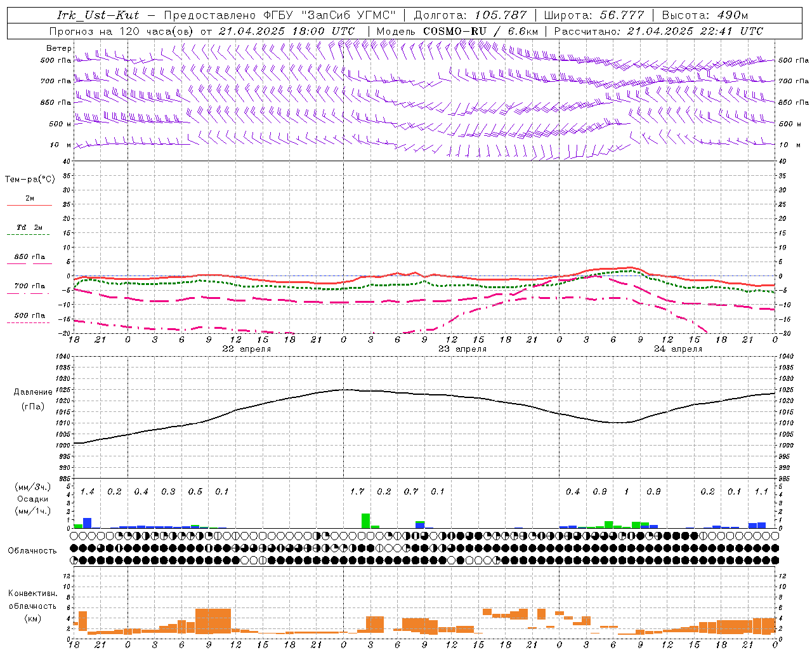The image size is (812, 650).
Task: Click the 0.7 precipitation total
Action: pyautogui.click(x=411, y=491)
